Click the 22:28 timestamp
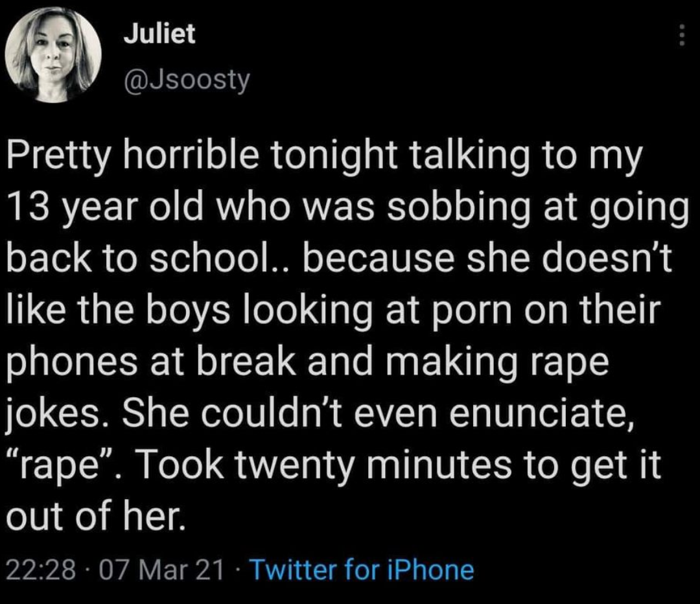Image resolution: width=700 pixels, height=604 pixels. click(41, 570)
